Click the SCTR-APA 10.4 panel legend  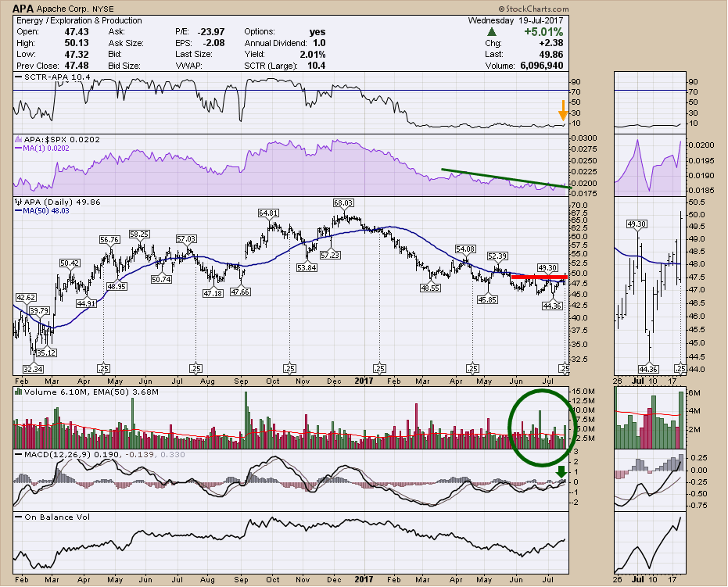pyautogui.click(x=52, y=77)
